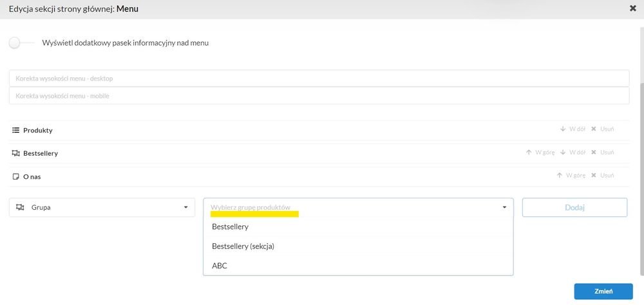
Task: Open the Grupa type dropdown
Action: 102,207
